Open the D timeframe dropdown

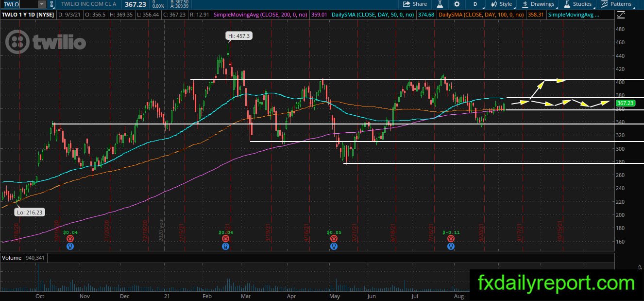pyautogui.click(x=475, y=4)
